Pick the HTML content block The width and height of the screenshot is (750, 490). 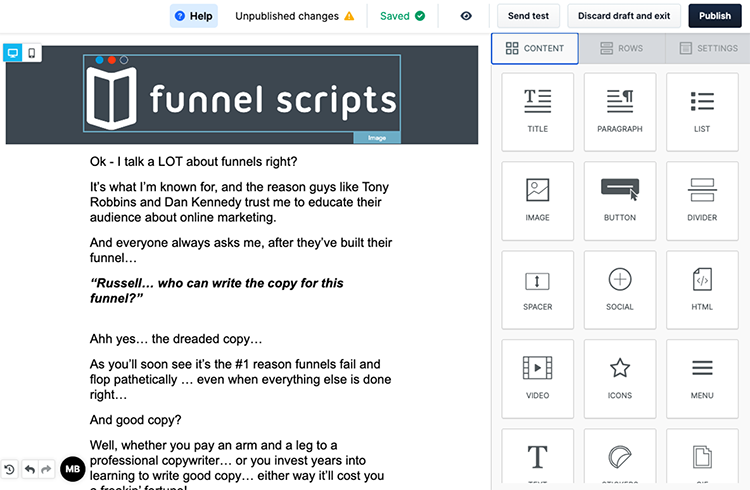(x=701, y=288)
